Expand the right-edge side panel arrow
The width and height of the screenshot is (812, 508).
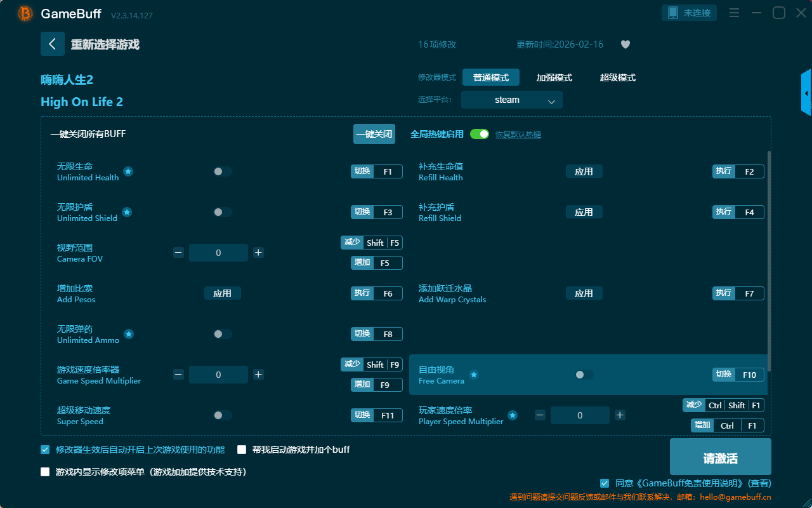tap(806, 93)
